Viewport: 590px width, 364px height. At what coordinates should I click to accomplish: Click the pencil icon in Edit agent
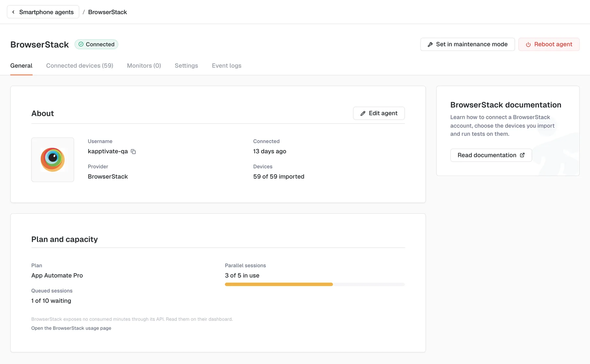[x=363, y=113]
